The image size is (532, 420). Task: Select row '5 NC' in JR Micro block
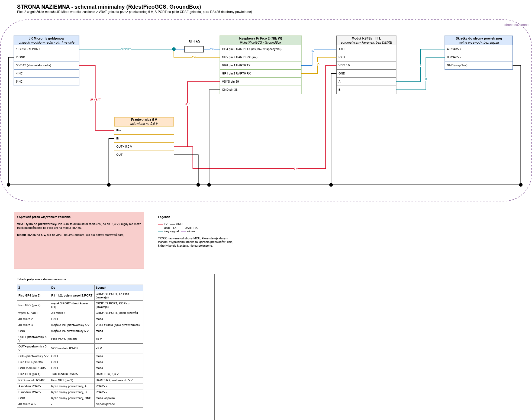(x=46, y=82)
